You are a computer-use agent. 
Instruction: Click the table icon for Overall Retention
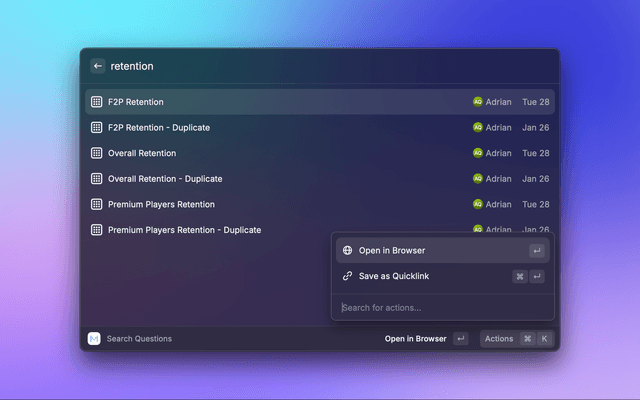click(x=97, y=153)
